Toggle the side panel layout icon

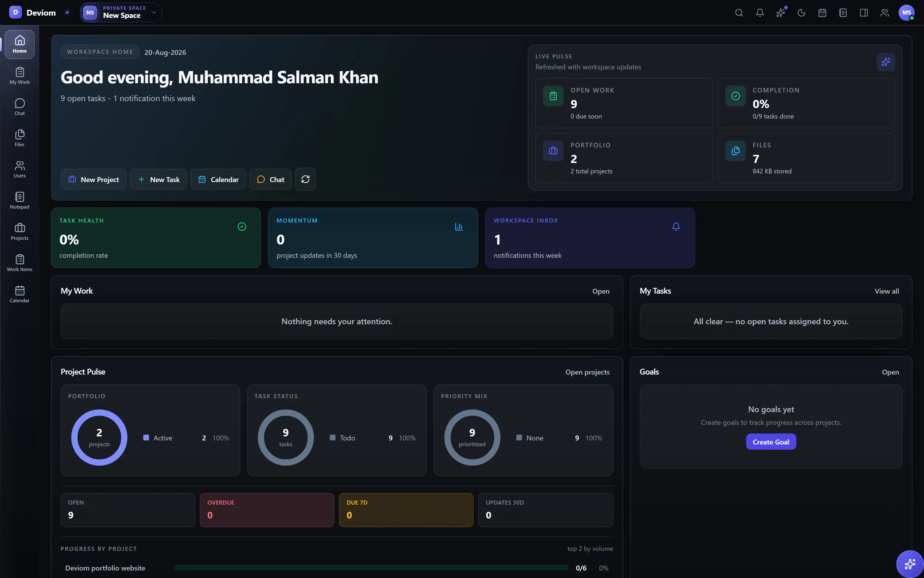point(864,13)
